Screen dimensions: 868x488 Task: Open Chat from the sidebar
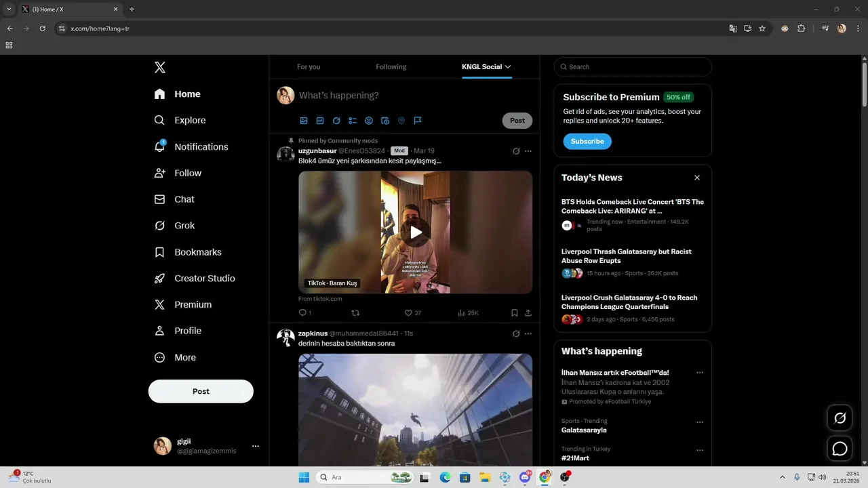point(174,199)
